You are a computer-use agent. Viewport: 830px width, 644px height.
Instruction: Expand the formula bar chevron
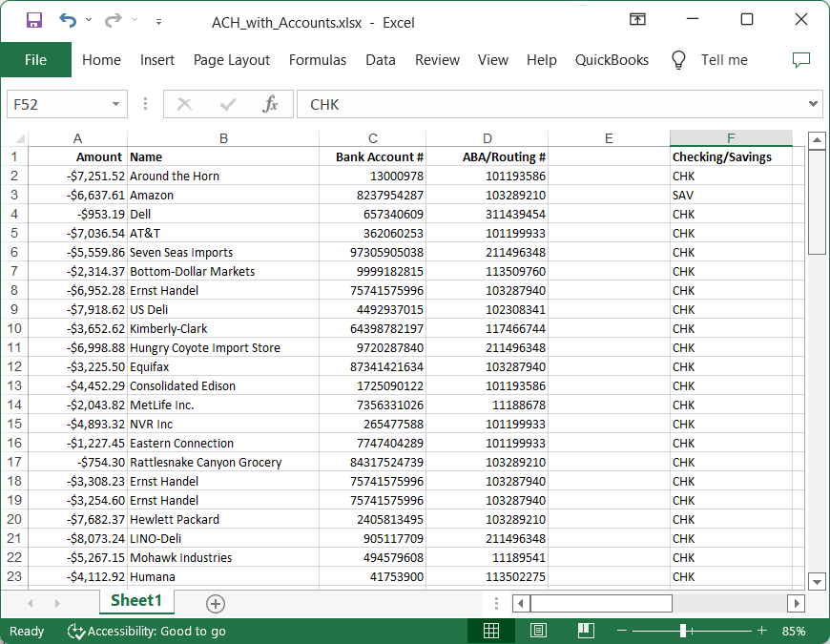click(814, 104)
